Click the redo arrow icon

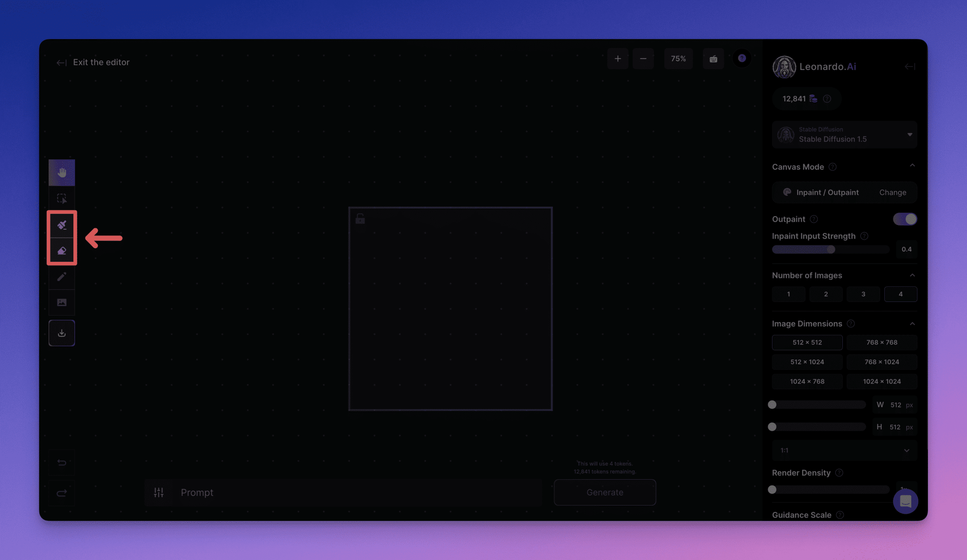(62, 493)
